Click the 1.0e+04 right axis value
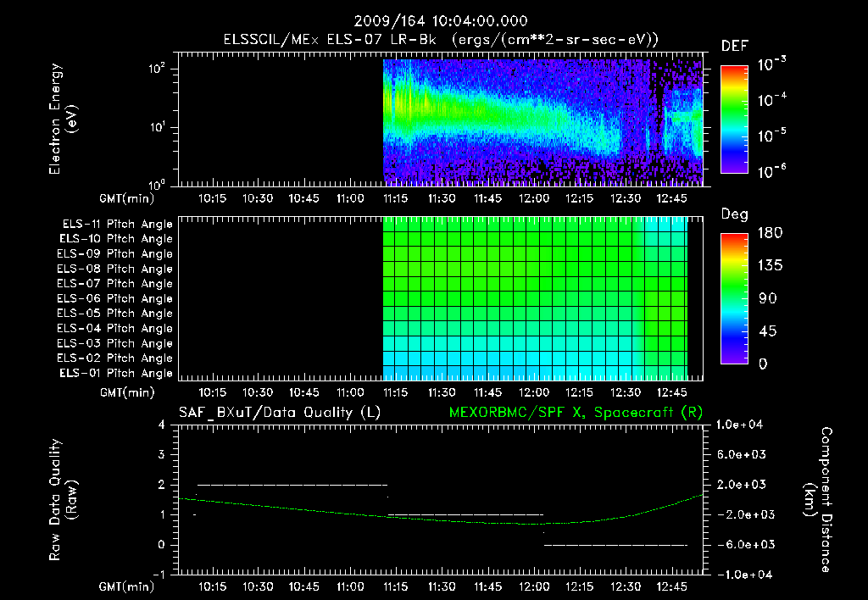 pos(739,425)
